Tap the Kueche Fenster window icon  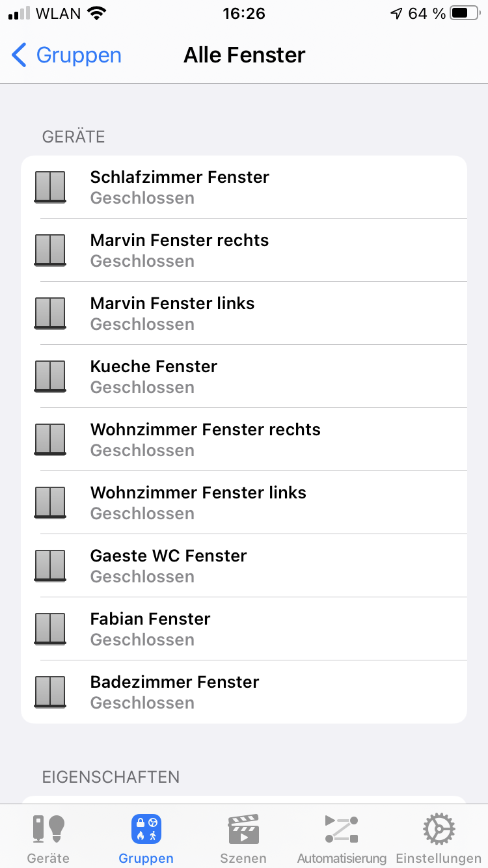click(50, 377)
